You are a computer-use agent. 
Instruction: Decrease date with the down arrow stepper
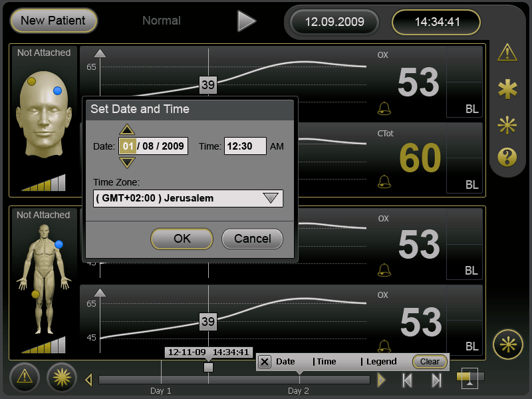click(127, 162)
